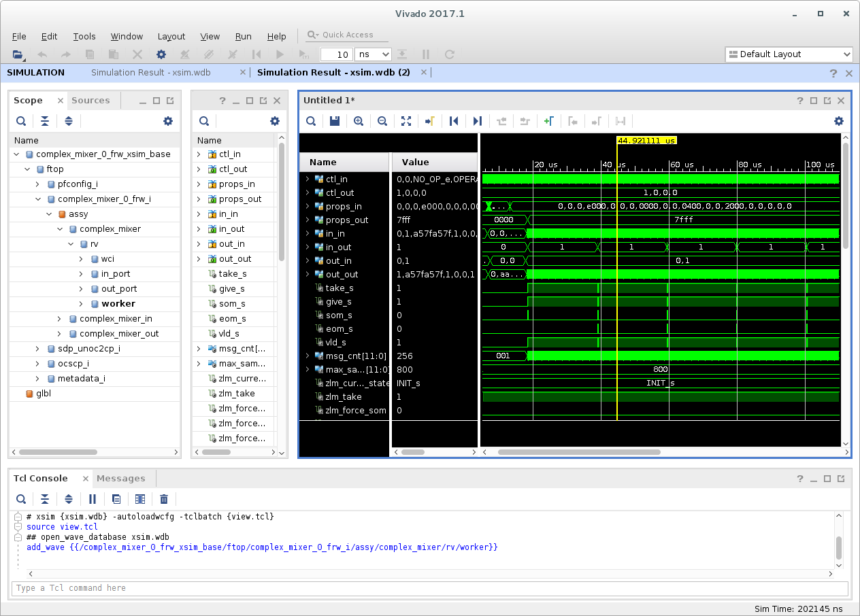
Task: Click the Tcl command input field
Action: [430, 588]
